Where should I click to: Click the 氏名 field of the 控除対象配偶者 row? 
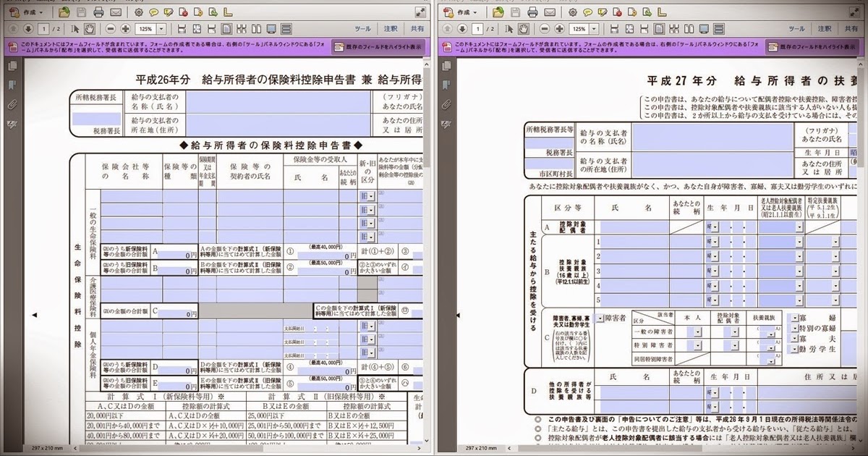point(634,226)
